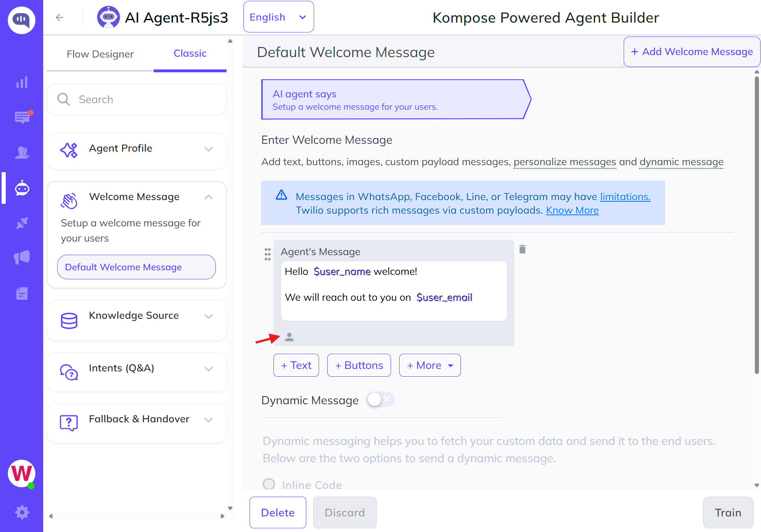Click the W profile avatar
The image size is (761, 532).
point(21,473)
